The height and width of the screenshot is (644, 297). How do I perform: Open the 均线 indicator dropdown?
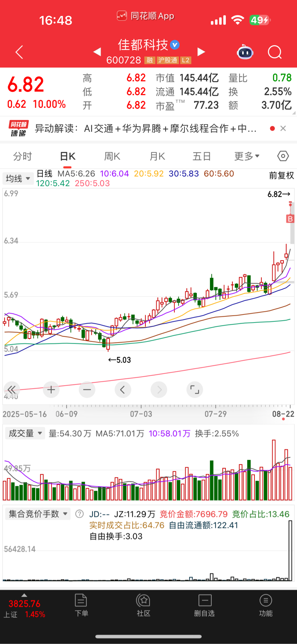click(18, 178)
